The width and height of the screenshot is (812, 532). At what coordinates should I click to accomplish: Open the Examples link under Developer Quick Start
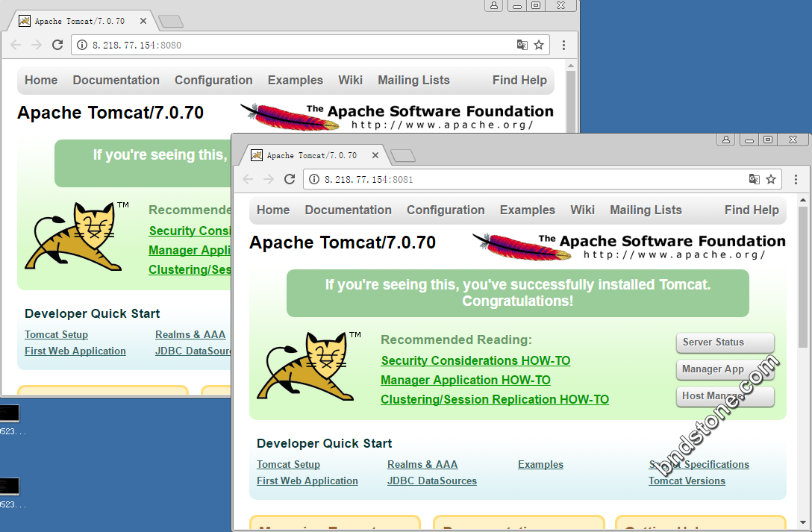pyautogui.click(x=540, y=465)
